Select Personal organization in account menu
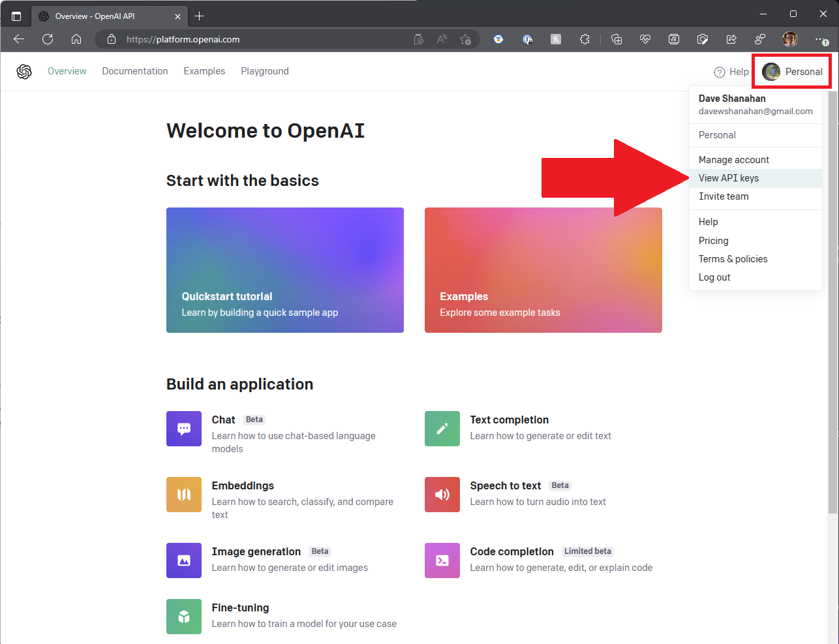The height and width of the screenshot is (644, 839). [x=755, y=135]
